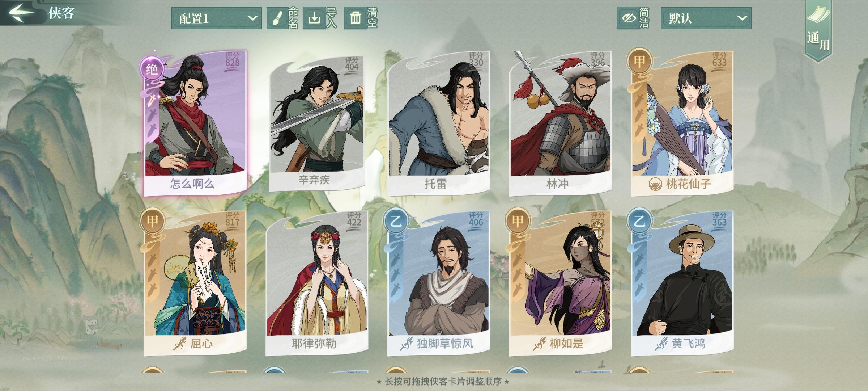Click the 绝 badge on 怎么啊么 card
This screenshot has width=868, height=391.
click(152, 69)
